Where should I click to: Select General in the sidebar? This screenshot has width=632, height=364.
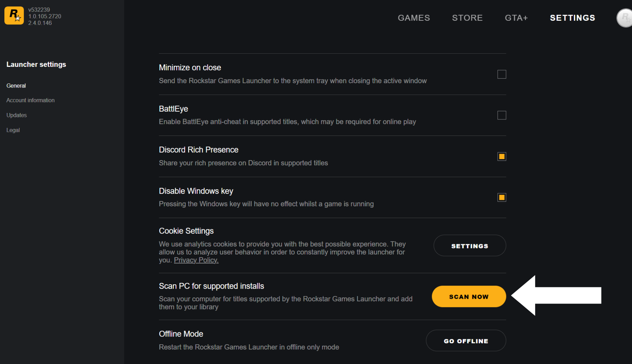[x=16, y=86]
